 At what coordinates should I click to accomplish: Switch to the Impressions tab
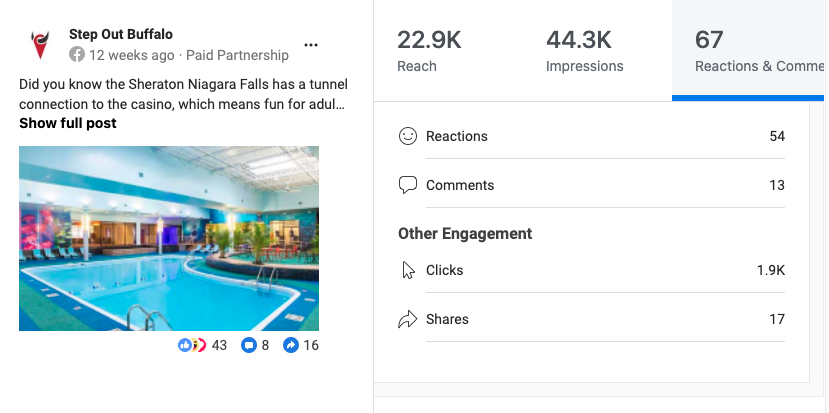point(584,51)
